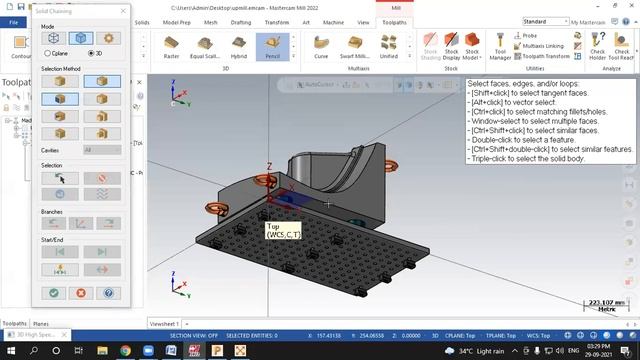Click the wavy-lines button under Selection
This screenshot has height=360, width=640.
point(102,194)
